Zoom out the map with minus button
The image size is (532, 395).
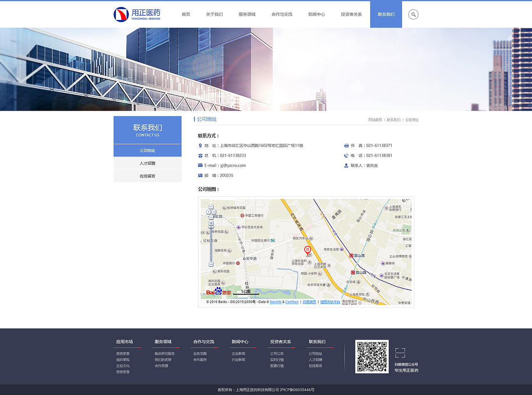[211, 264]
